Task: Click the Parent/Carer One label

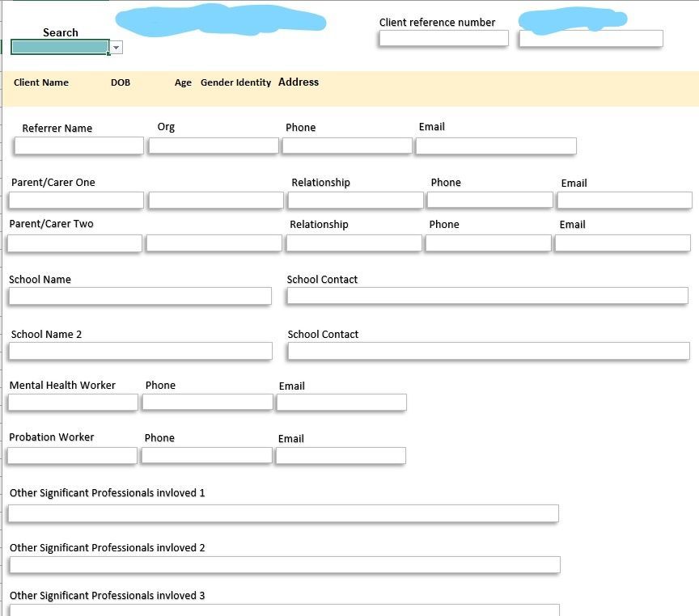Action: coord(53,182)
